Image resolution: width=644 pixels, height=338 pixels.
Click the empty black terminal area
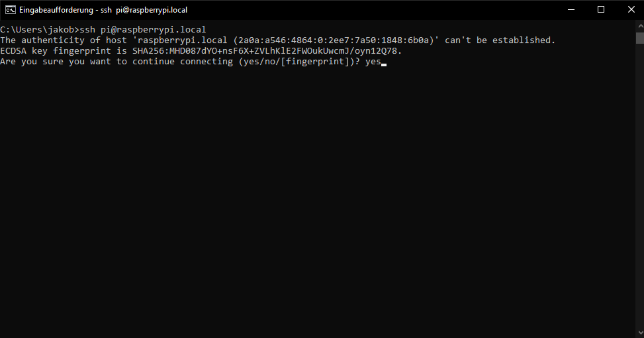pos(318,199)
